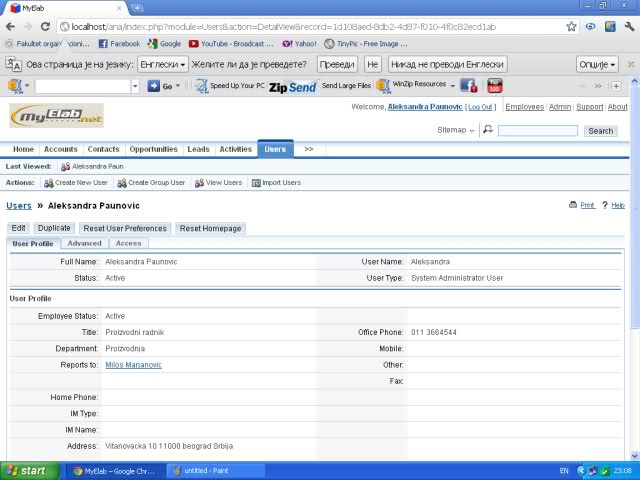Click the View Users icon
This screenshot has width=640, height=480.
tap(199, 183)
